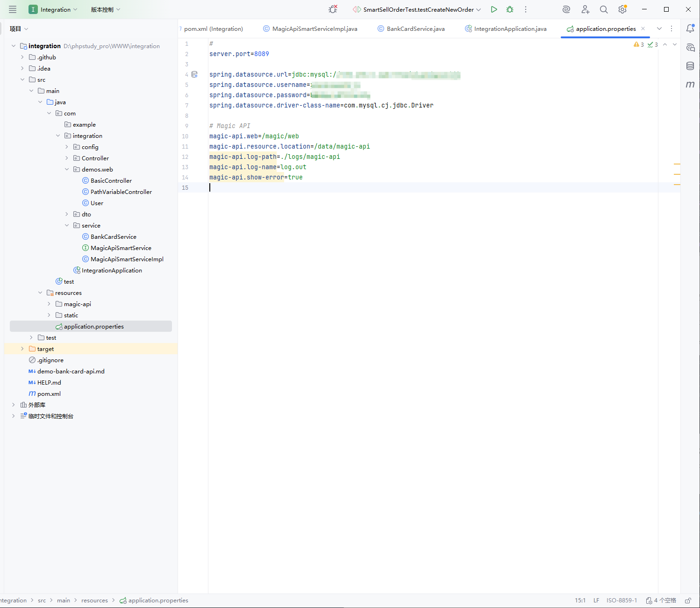Click server.port=8089 line in editor
The height and width of the screenshot is (608, 700).
pos(239,54)
